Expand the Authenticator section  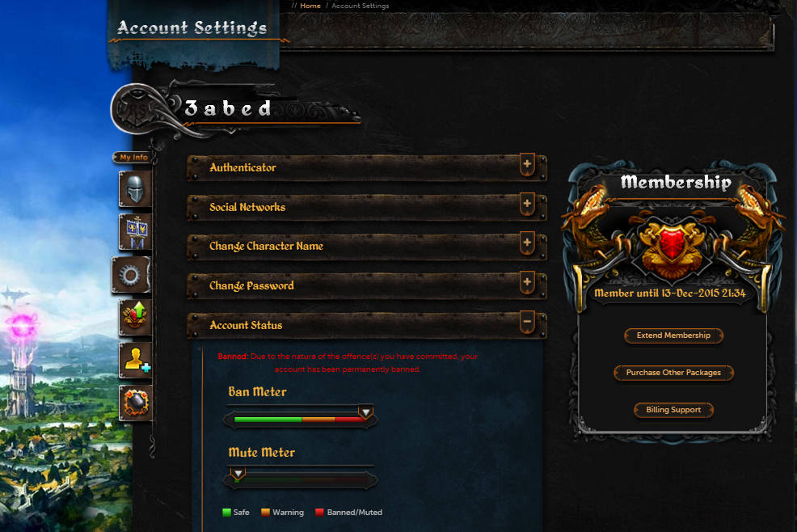(527, 165)
